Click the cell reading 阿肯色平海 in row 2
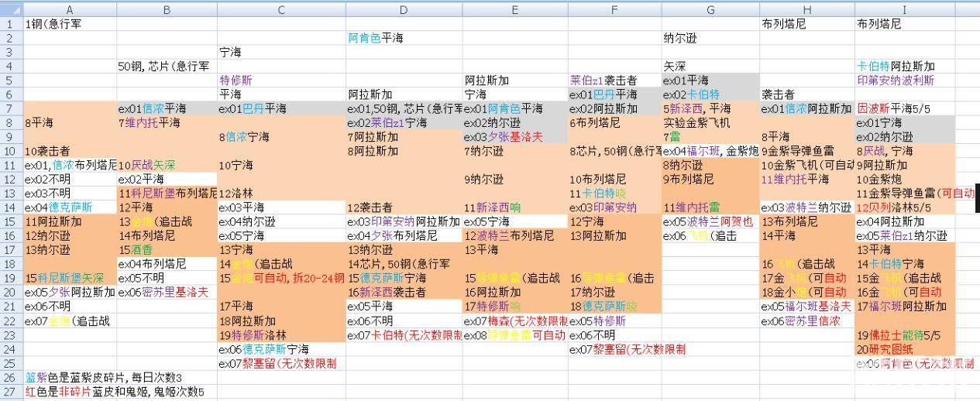The height and width of the screenshot is (401, 980). pyautogui.click(x=376, y=38)
